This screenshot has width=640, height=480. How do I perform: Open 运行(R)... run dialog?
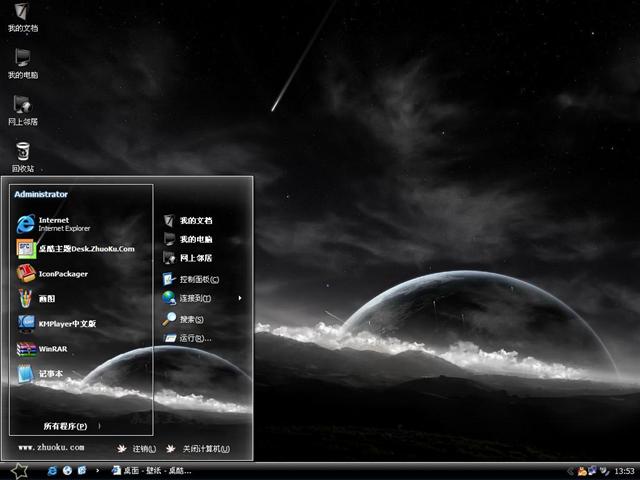coord(187,338)
